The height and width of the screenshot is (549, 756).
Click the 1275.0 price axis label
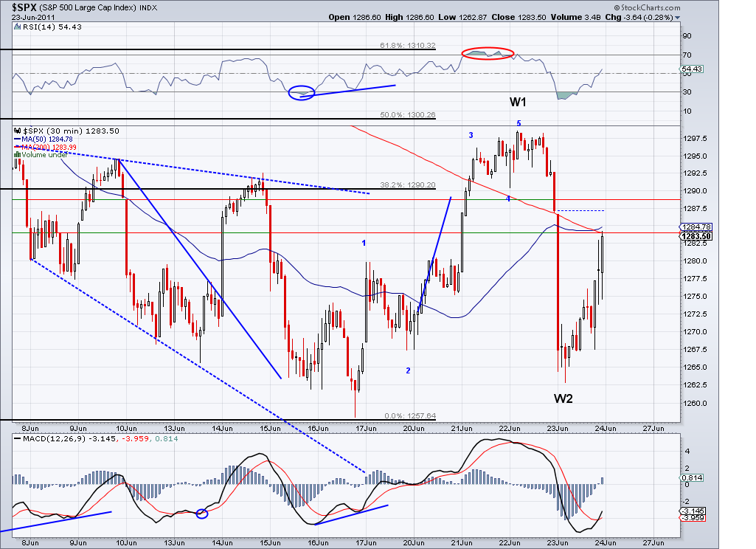[695, 297]
